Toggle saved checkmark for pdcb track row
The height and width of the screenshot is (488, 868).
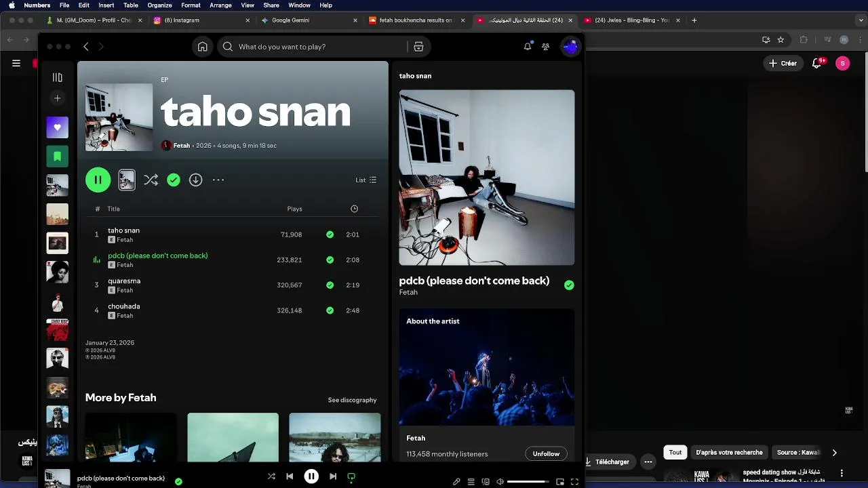(x=330, y=260)
